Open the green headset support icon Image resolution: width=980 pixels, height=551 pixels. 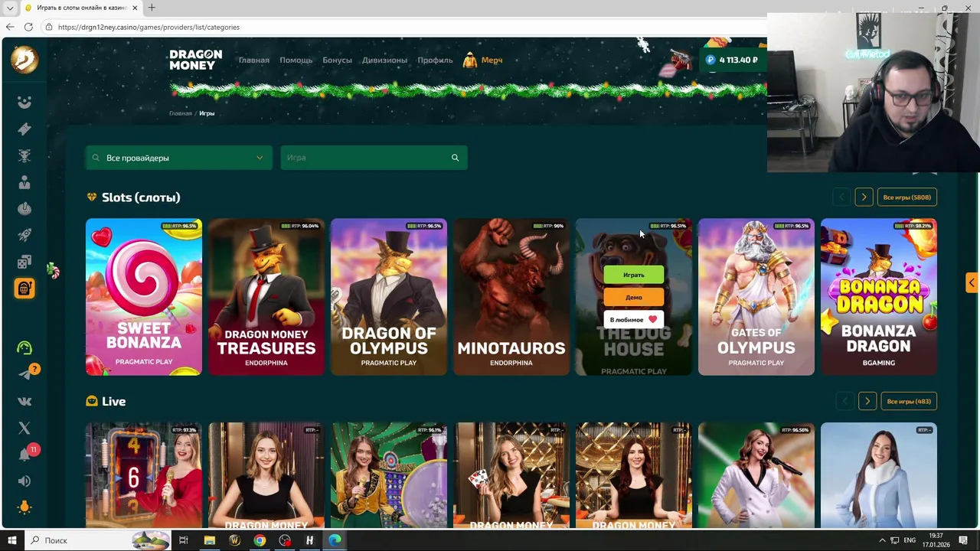[x=24, y=347]
